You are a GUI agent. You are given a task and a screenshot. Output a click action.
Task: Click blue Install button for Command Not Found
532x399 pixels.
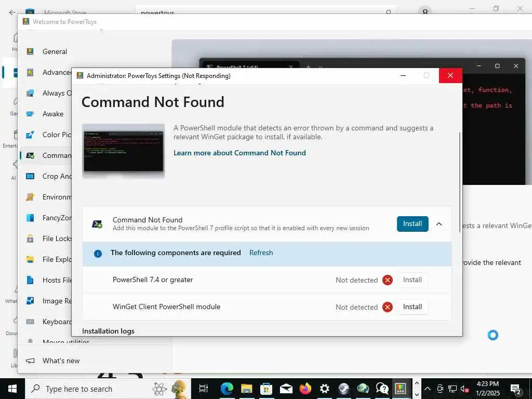click(x=413, y=224)
